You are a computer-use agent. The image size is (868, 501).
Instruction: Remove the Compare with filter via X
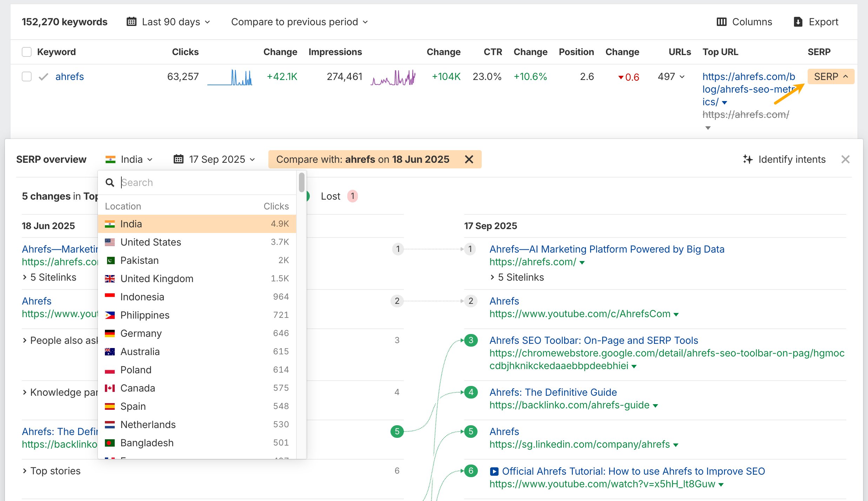[469, 159]
